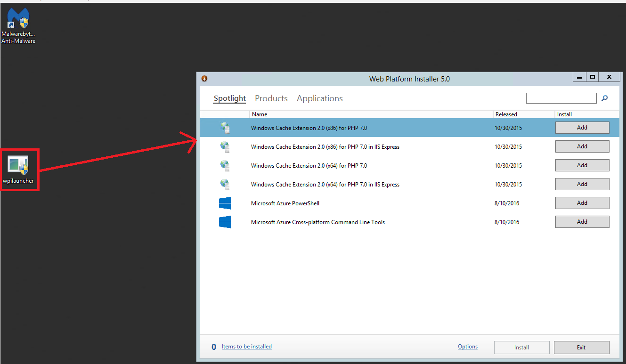The image size is (626, 364).
Task: Click the 10/30/2015 date for x86 PHP 7.0 row
Action: pyautogui.click(x=508, y=128)
